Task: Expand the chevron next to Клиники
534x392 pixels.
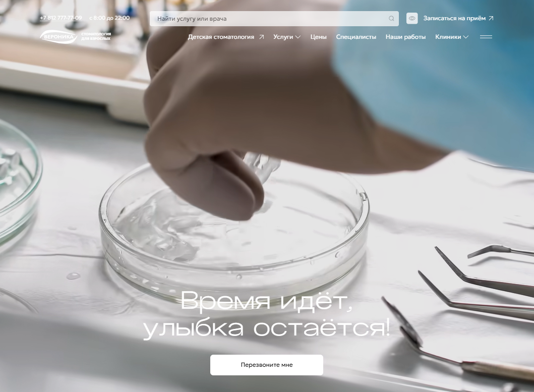Action: pyautogui.click(x=466, y=37)
